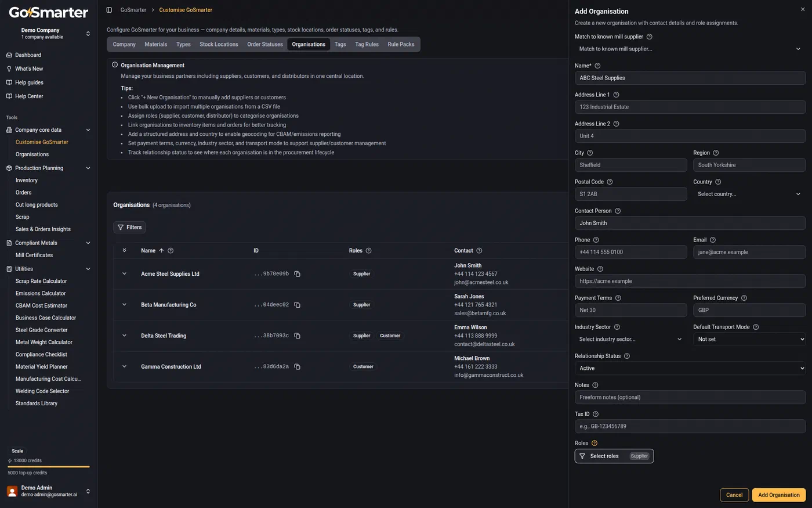Click the help icon next to Name column
This screenshot has width=812, height=508.
(171, 251)
